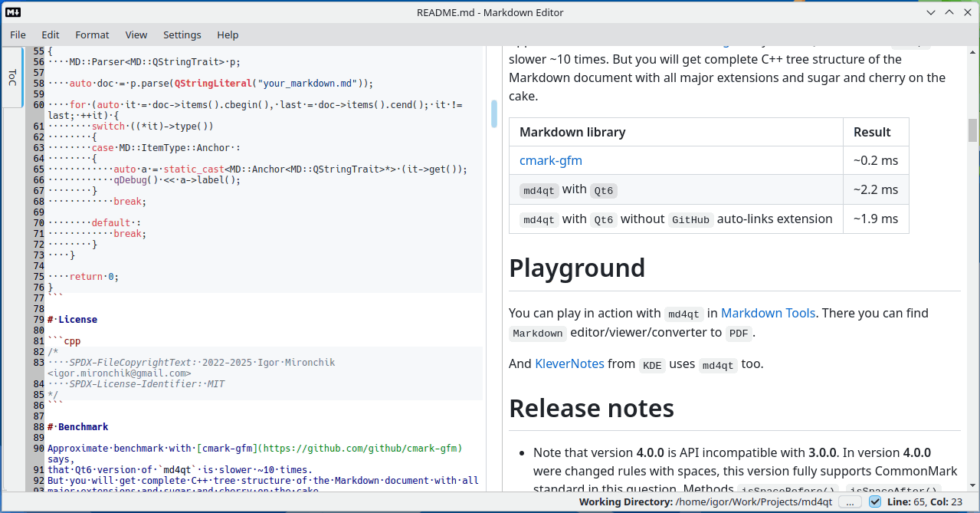Click the splitter between editor and preview
This screenshot has width=980, height=513.
(502, 268)
